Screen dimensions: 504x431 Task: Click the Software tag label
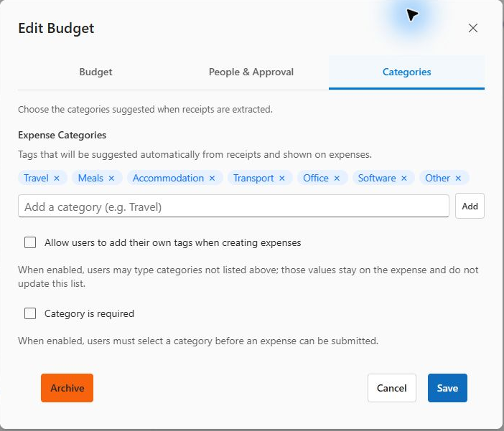point(377,179)
